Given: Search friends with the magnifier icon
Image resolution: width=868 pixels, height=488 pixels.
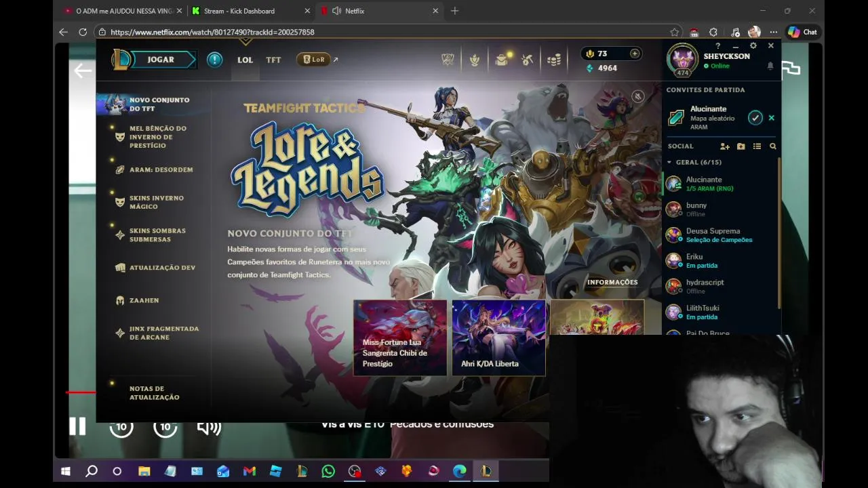Looking at the screenshot, I should coord(773,146).
